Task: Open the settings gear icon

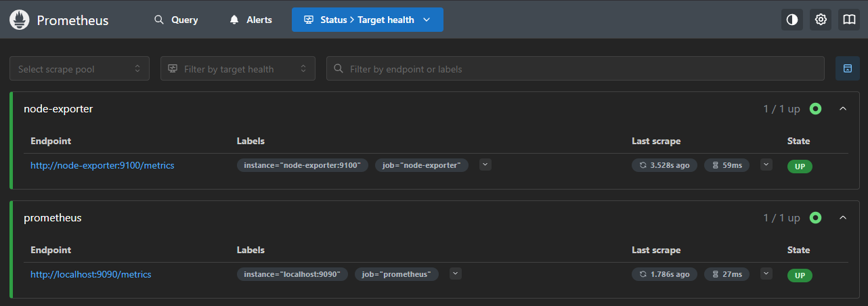Action: pyautogui.click(x=821, y=20)
